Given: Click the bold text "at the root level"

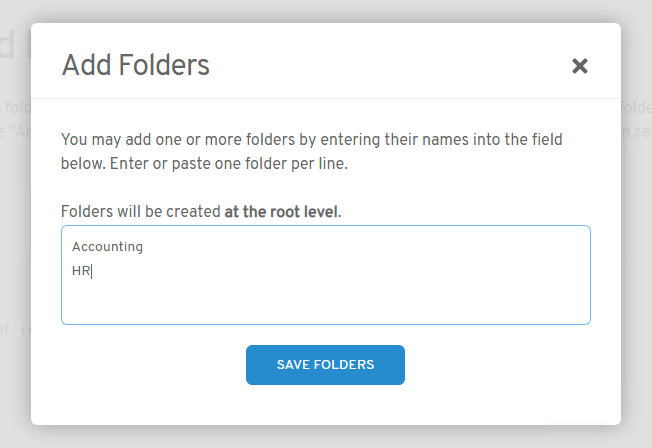Looking at the screenshot, I should tap(281, 211).
